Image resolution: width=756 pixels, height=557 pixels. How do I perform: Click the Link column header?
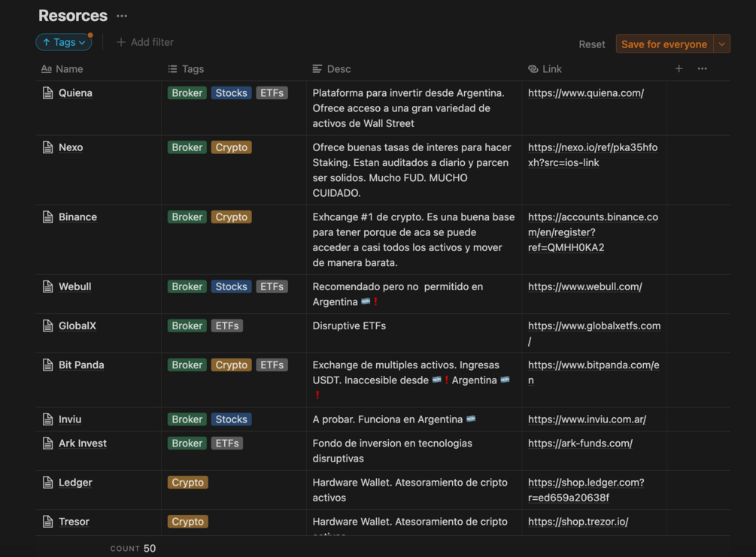click(x=545, y=69)
